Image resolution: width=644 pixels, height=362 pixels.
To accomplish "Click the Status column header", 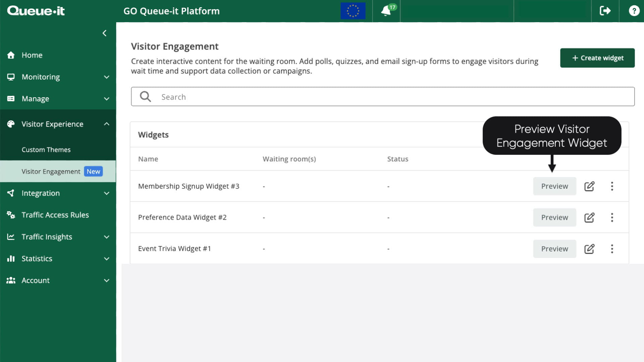I will click(397, 159).
